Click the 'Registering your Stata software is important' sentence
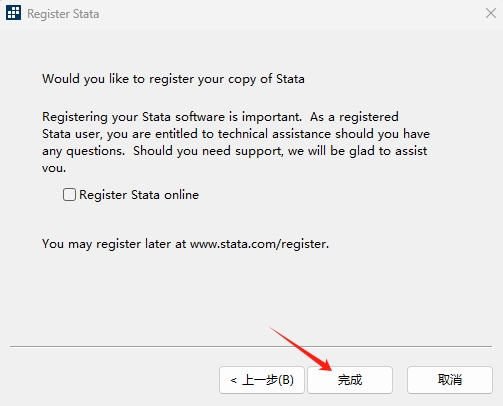The width and height of the screenshot is (503, 406). [172, 117]
